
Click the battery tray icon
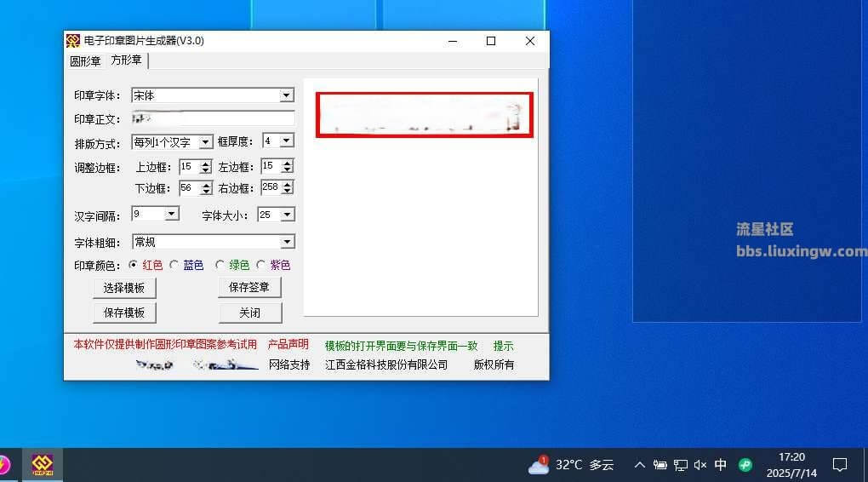[x=660, y=465]
